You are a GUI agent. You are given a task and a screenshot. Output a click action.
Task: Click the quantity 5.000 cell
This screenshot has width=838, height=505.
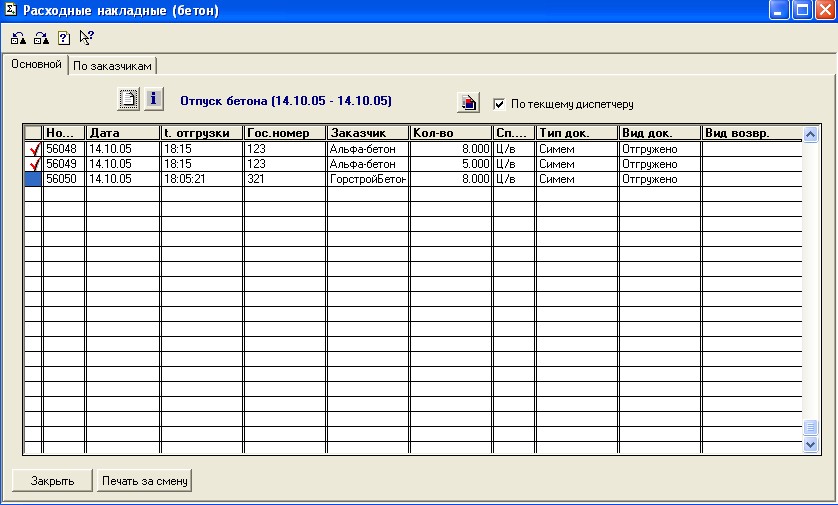(451, 164)
